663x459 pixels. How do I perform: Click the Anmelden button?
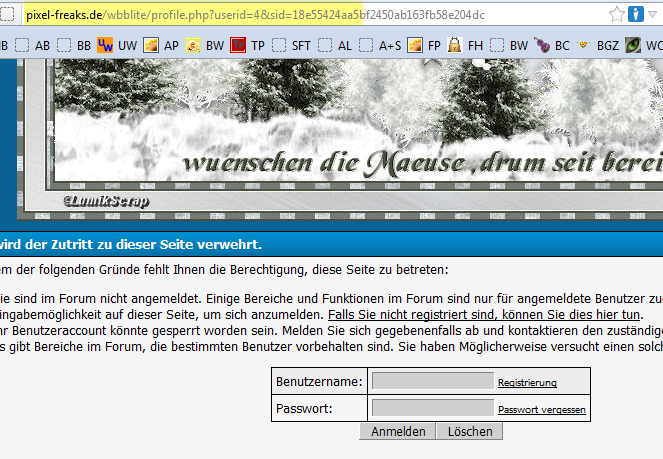(397, 432)
